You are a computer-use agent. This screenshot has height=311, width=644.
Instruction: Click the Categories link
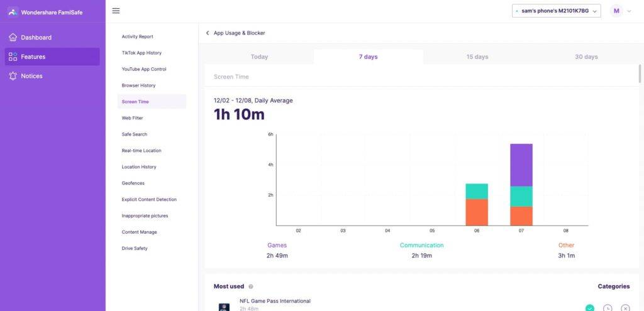[613, 286]
